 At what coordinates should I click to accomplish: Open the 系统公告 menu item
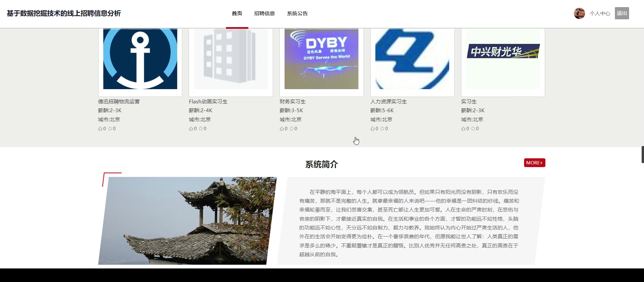[297, 14]
